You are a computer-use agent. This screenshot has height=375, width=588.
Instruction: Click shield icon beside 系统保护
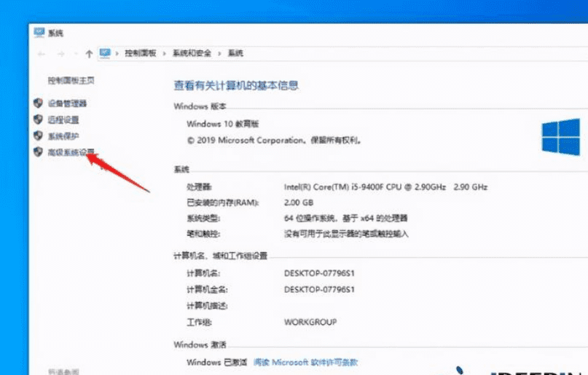[38, 135]
